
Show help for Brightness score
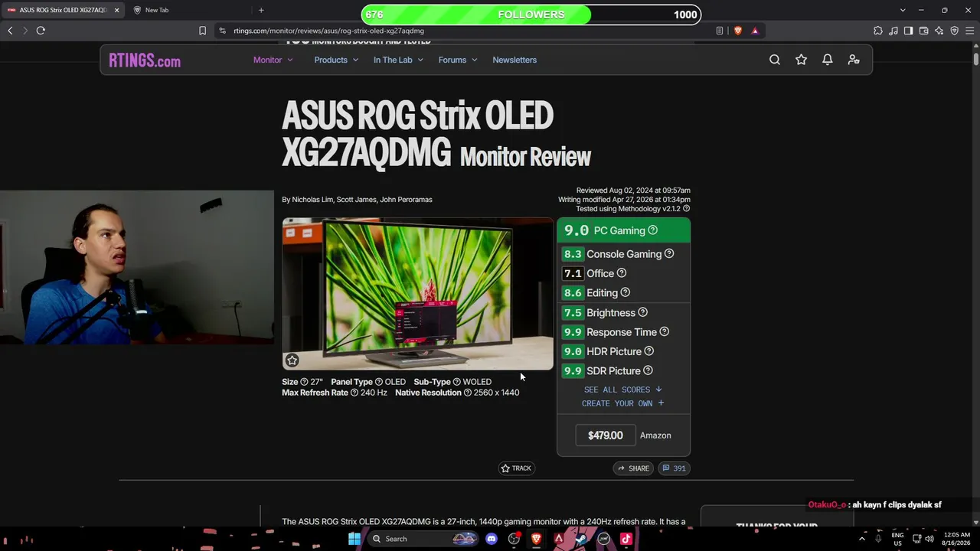(x=643, y=312)
